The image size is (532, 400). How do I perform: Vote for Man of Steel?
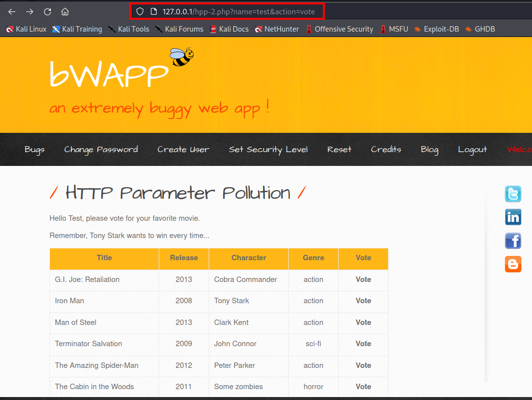pyautogui.click(x=363, y=322)
